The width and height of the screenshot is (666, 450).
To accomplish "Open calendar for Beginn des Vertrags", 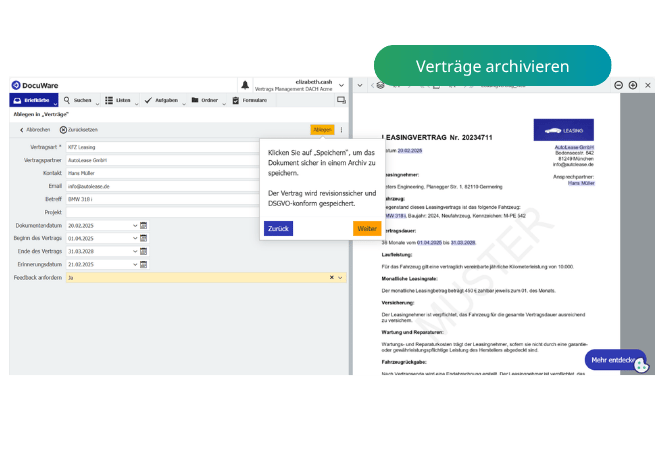I will click(144, 238).
